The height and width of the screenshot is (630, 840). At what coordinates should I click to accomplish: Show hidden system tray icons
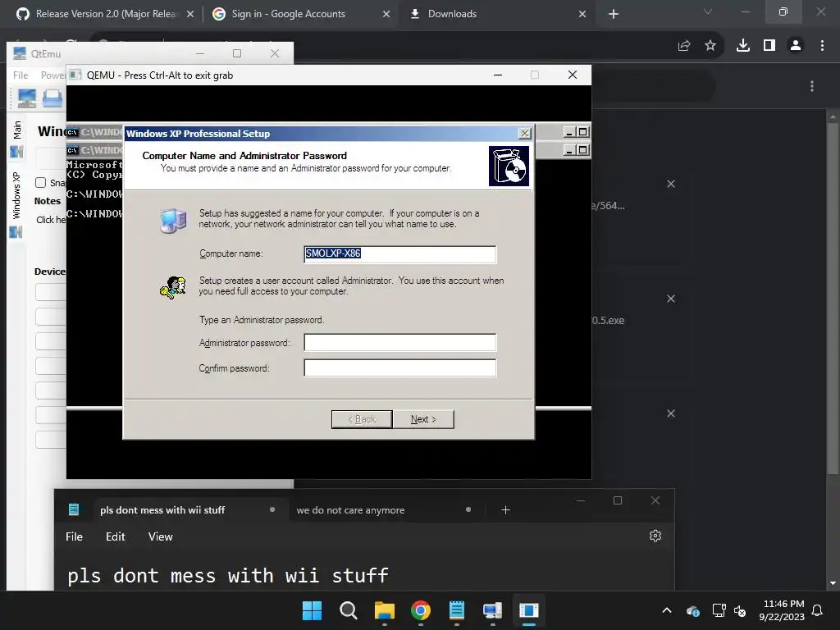667,610
